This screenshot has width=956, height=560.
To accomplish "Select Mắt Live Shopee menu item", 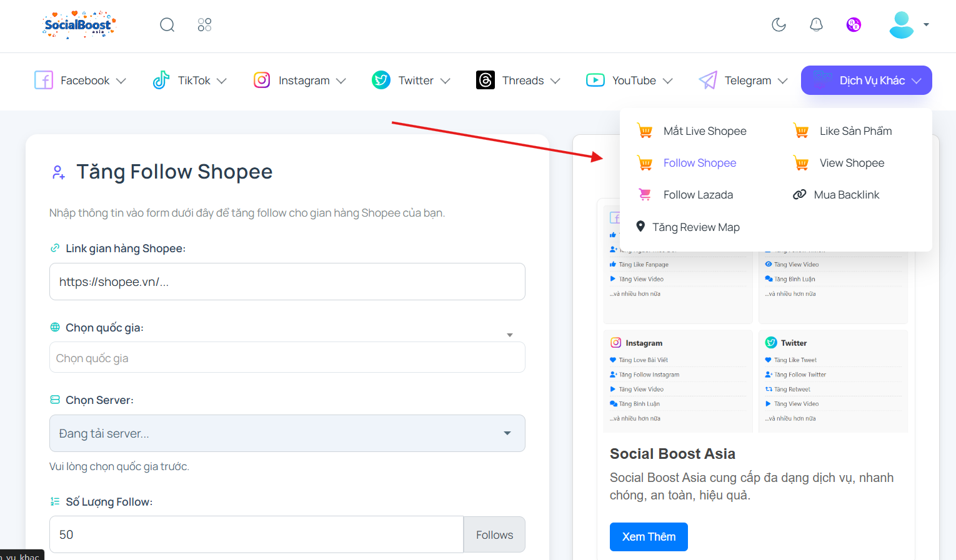I will coord(705,131).
